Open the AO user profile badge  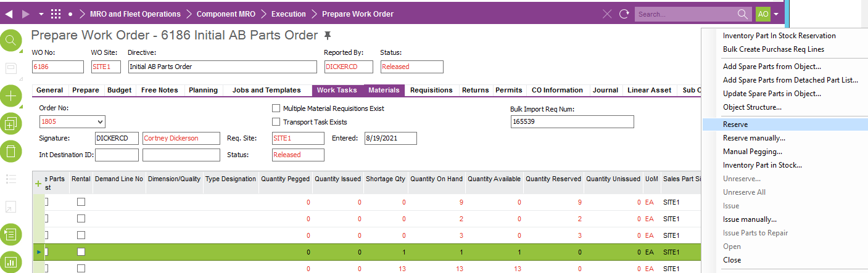[x=763, y=14]
